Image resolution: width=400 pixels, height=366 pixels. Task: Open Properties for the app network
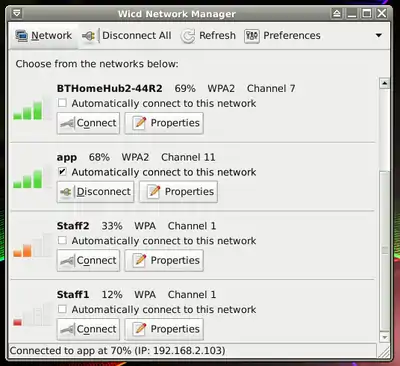click(x=178, y=192)
